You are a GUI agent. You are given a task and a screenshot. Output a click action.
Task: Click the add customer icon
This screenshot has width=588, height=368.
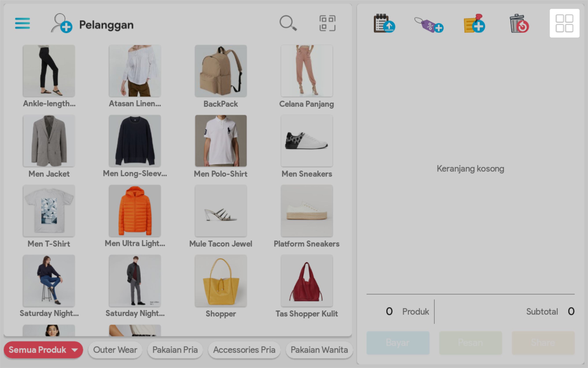pos(61,23)
